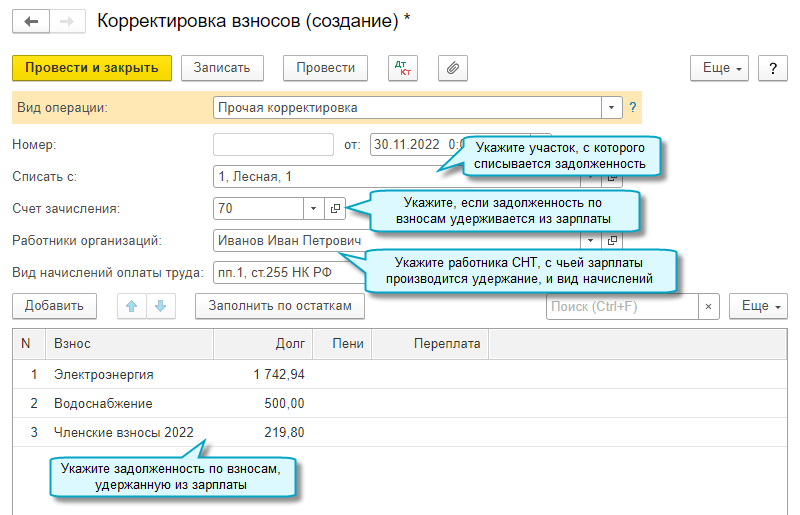Click the Номер input field
This screenshot has width=800, height=515.
(273, 144)
